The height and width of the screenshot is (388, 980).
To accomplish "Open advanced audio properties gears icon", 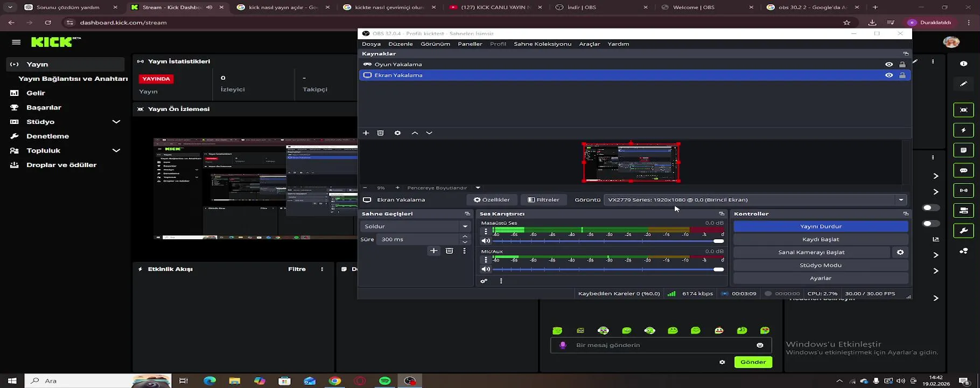I will [484, 281].
